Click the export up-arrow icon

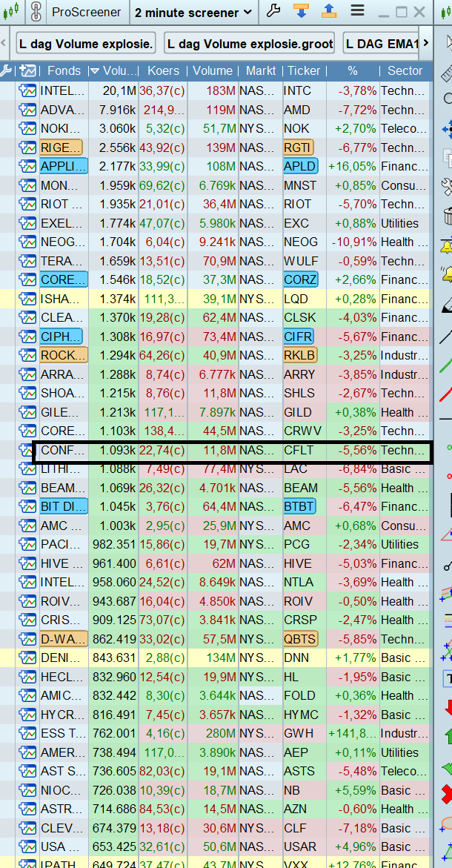329,11
